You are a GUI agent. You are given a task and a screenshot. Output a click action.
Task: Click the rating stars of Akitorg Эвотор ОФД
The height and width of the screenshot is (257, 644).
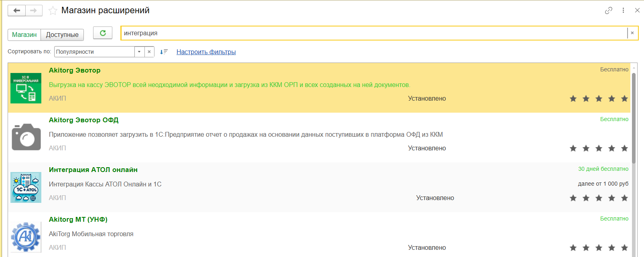[x=599, y=148]
